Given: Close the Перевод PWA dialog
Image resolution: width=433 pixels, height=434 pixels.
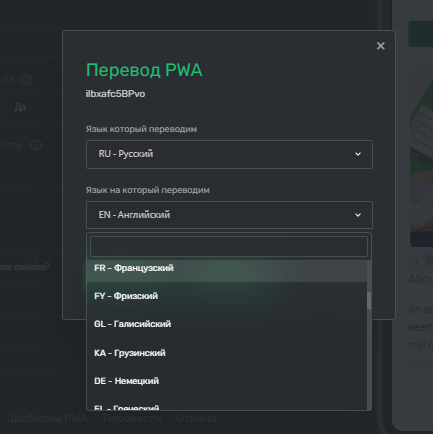Looking at the screenshot, I should (x=381, y=46).
